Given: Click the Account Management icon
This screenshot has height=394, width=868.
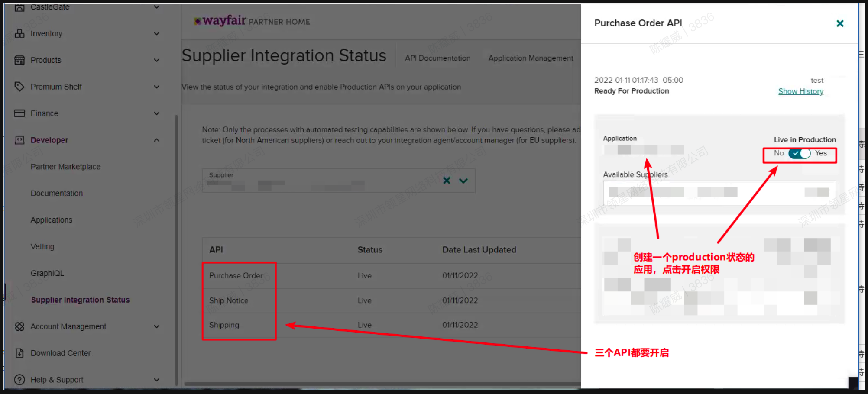Looking at the screenshot, I should click(19, 326).
